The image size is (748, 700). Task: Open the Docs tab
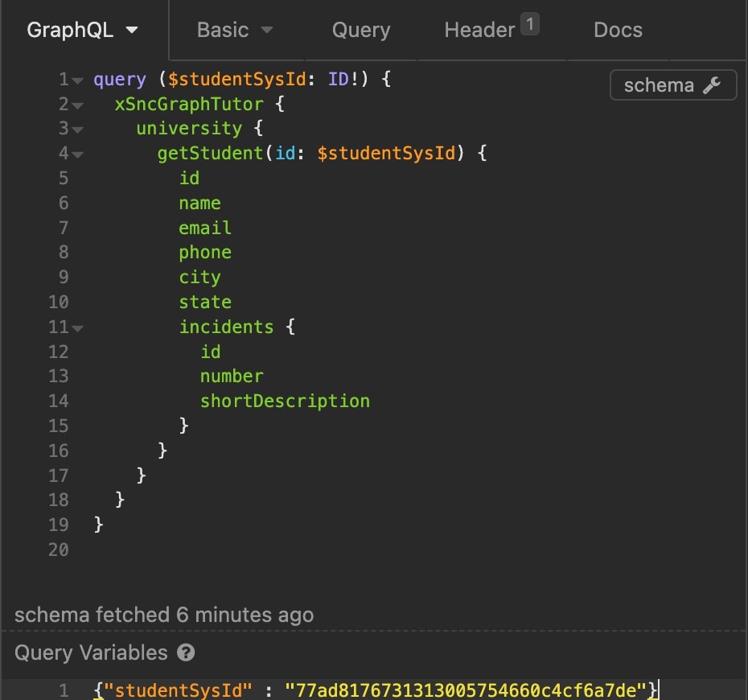[618, 30]
